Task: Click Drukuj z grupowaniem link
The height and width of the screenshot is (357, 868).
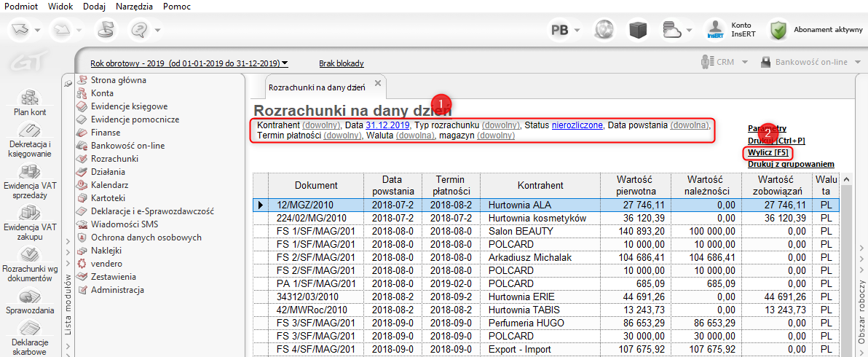Action: point(791,165)
